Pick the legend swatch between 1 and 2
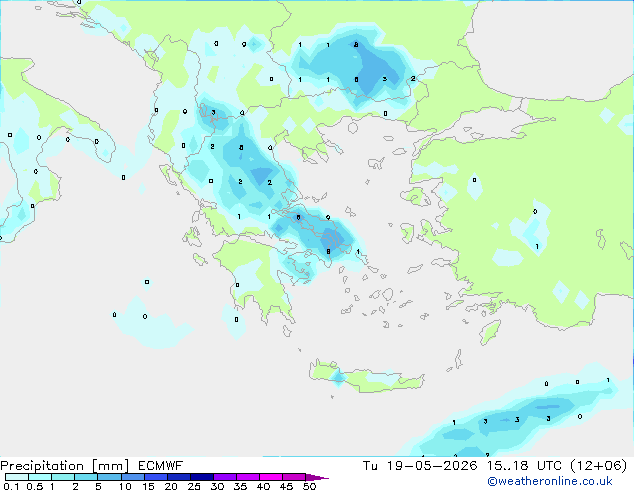The width and height of the screenshot is (634, 490). click(x=63, y=477)
